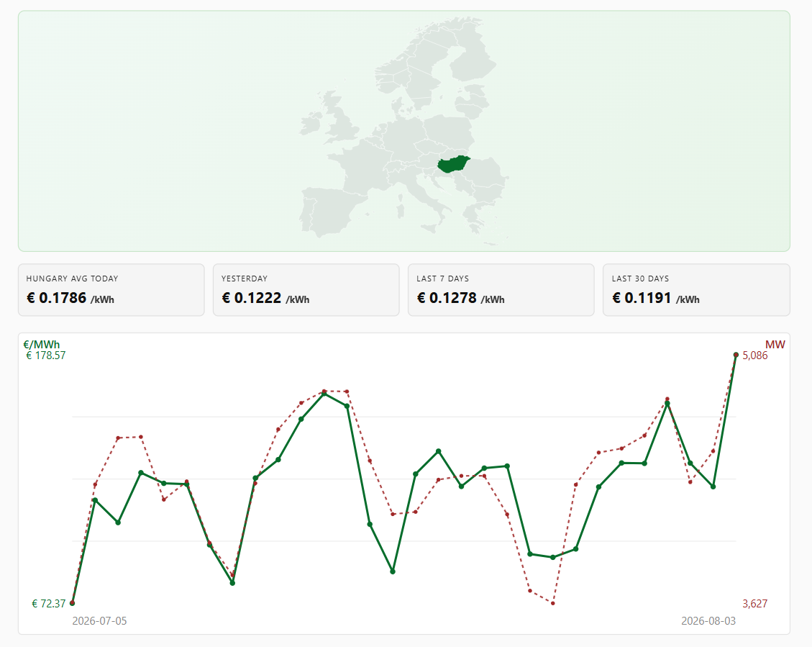Click the 2026-07-05 start date label
Image resolution: width=812 pixels, height=647 pixels.
(99, 620)
